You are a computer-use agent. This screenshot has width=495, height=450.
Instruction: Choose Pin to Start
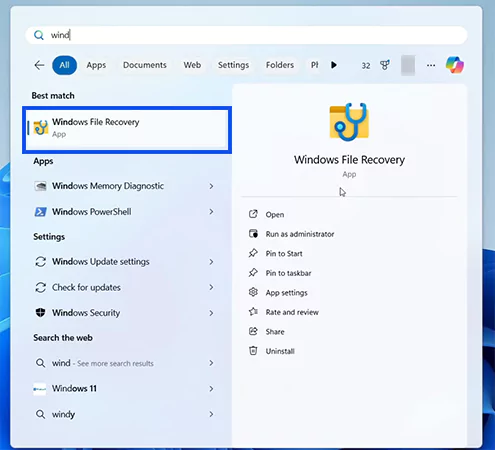click(284, 254)
